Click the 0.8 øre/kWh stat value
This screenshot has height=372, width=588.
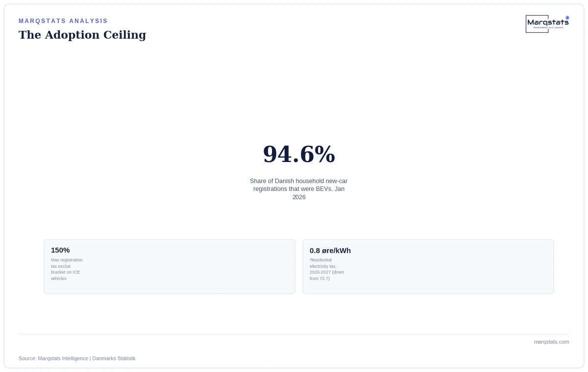[330, 251]
